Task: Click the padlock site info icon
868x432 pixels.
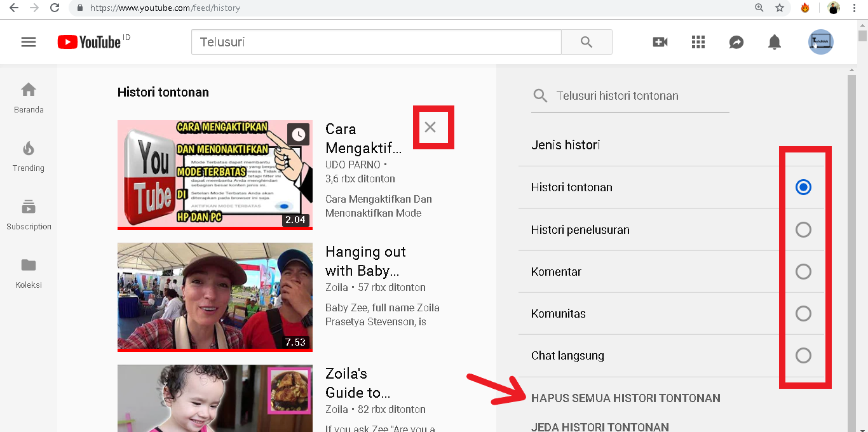Action: pos(80,8)
